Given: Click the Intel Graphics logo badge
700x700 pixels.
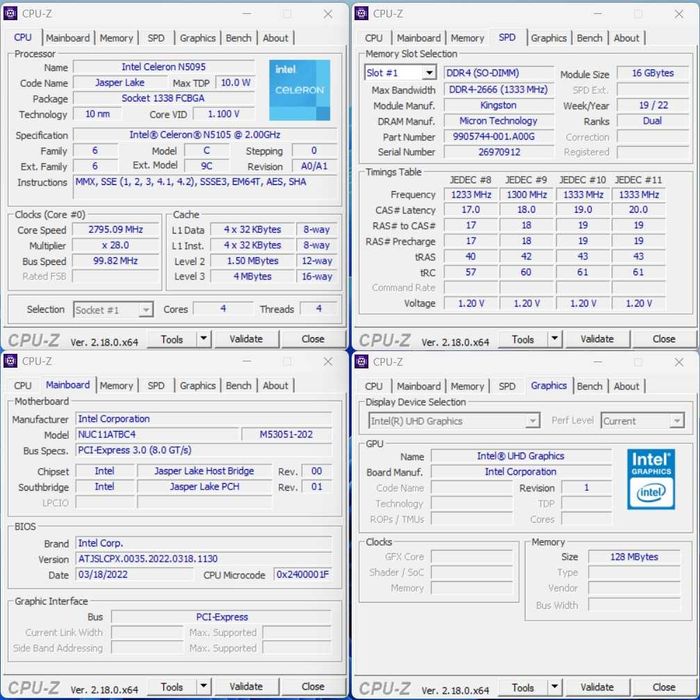Looking at the screenshot, I should (651, 479).
